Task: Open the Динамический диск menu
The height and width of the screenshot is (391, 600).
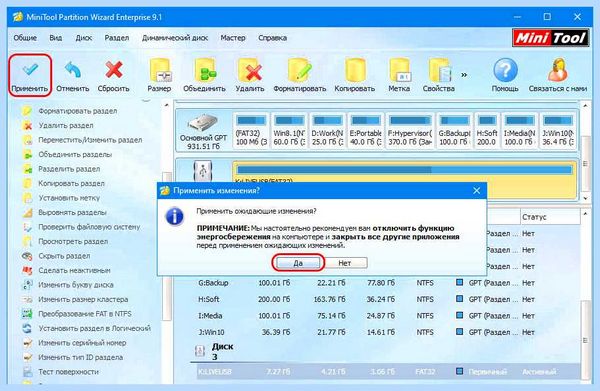Action: tap(175, 38)
